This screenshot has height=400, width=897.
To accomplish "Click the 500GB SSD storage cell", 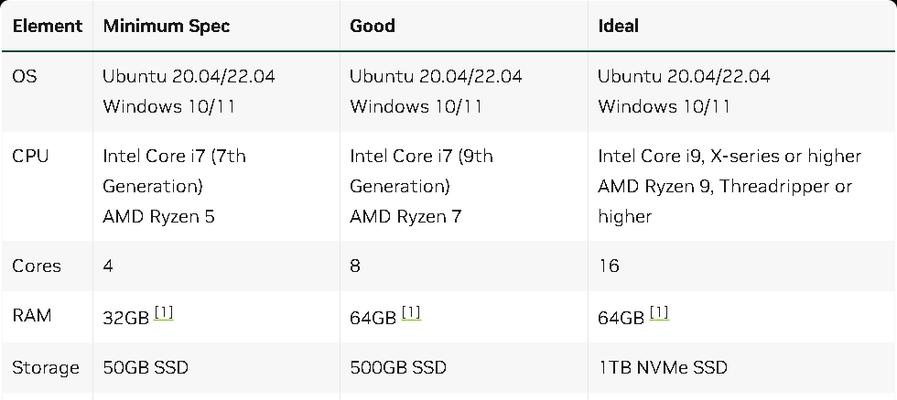I will (x=398, y=367).
